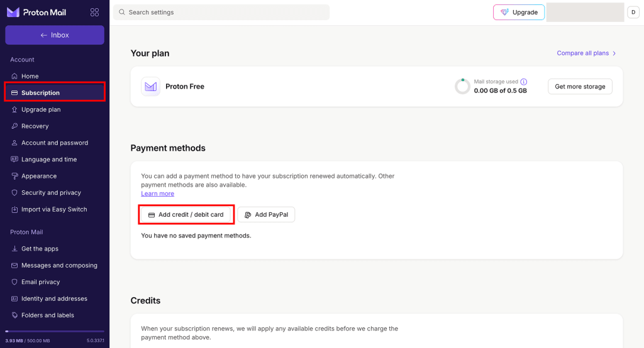Viewport: 644px width, 348px height.
Task: Click the version number 5.0.337.1
Action: tap(96, 340)
